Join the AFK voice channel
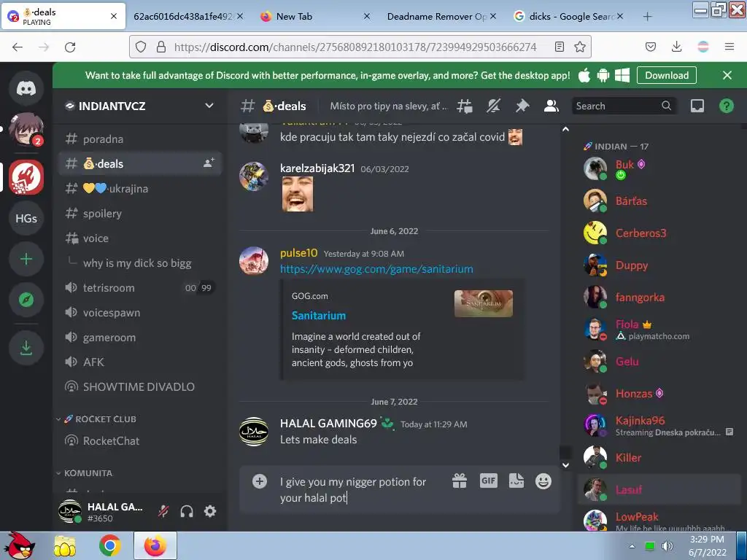The image size is (747, 560). 140,362
